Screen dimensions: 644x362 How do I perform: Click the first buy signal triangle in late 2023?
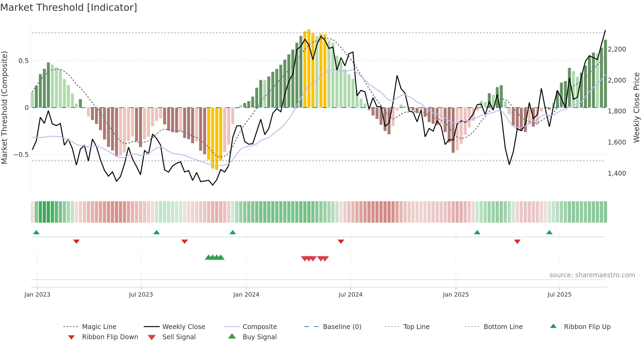coord(208,257)
